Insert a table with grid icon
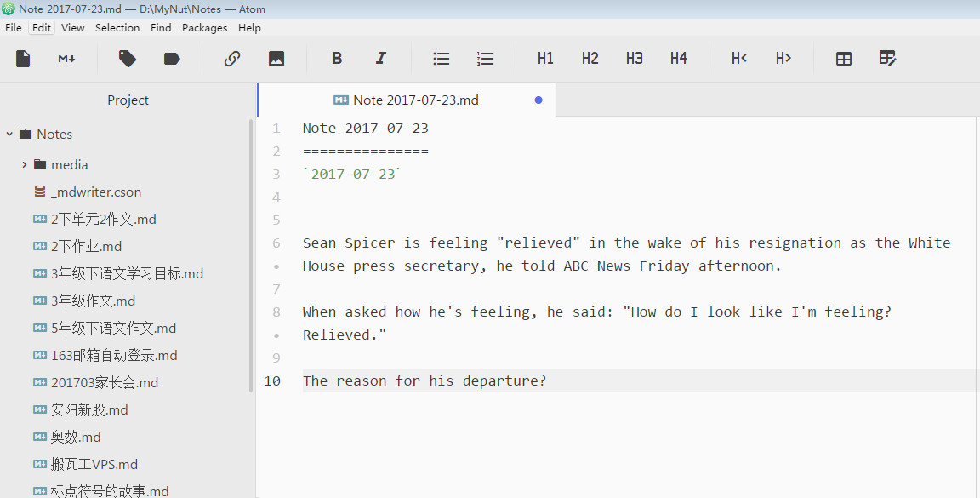The height and width of the screenshot is (498, 980). pyautogui.click(x=844, y=58)
